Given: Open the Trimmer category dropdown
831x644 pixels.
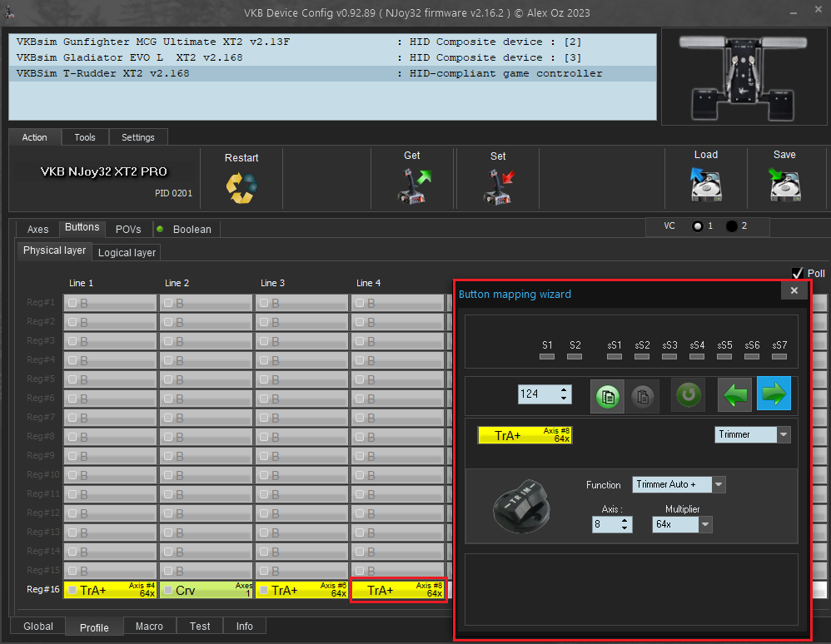Looking at the screenshot, I should 783,434.
